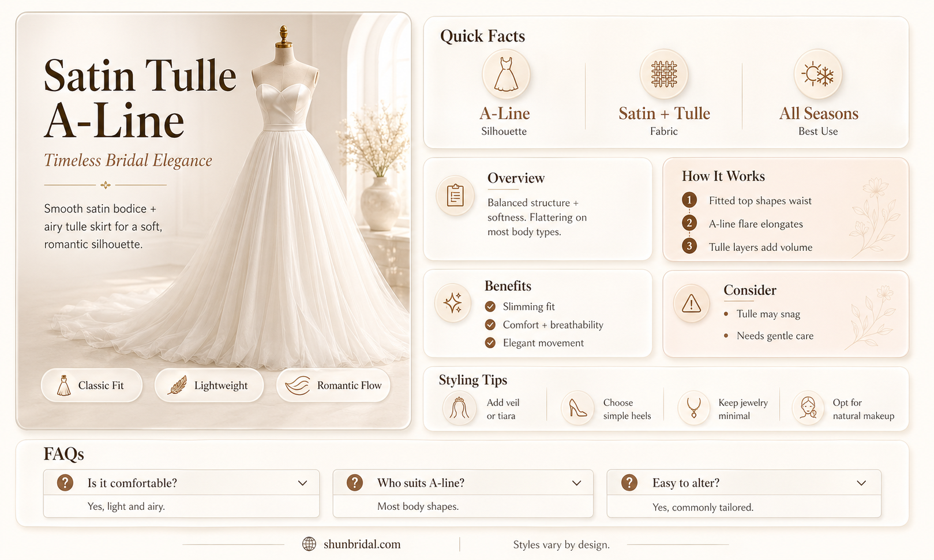Click the high heel shoe icon
The image size is (934, 560).
pyautogui.click(x=577, y=408)
